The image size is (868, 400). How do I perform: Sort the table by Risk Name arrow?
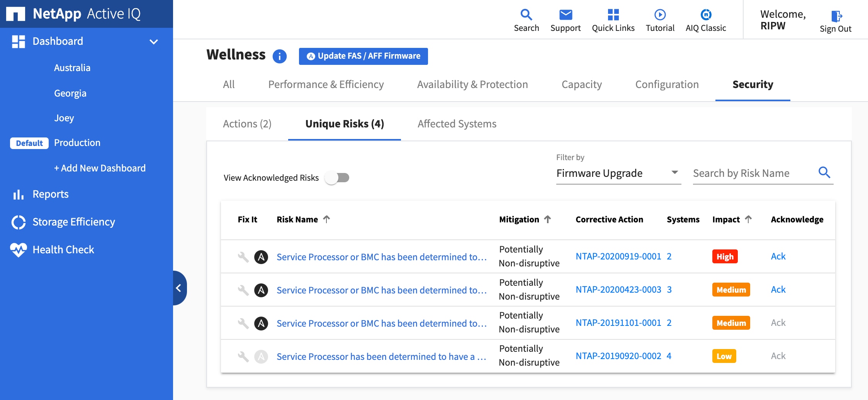pyautogui.click(x=327, y=219)
